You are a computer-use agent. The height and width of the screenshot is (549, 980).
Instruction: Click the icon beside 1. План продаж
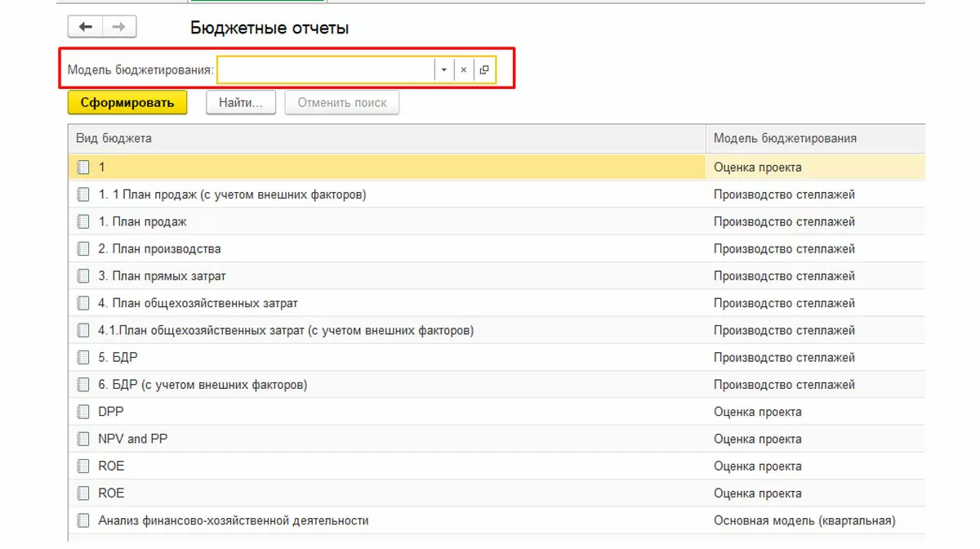[82, 221]
